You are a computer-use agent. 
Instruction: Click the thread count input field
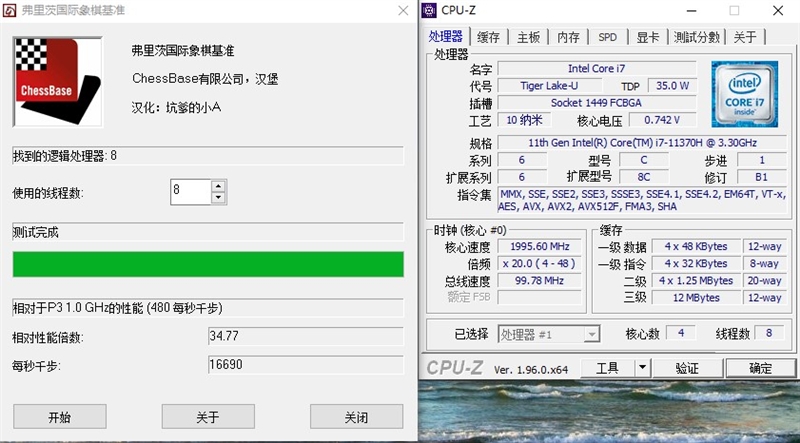pos(191,192)
